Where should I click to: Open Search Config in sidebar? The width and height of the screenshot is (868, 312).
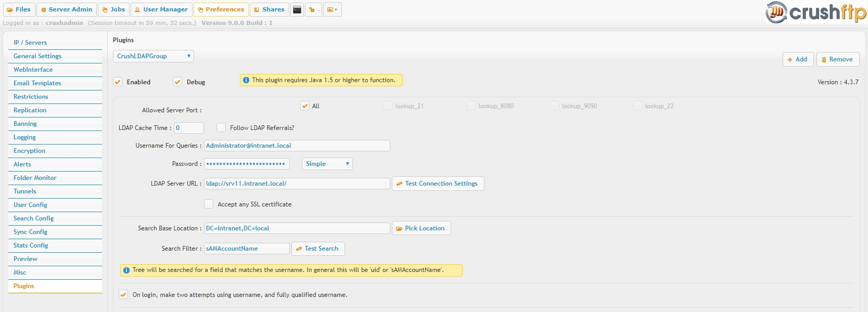[x=55, y=218]
